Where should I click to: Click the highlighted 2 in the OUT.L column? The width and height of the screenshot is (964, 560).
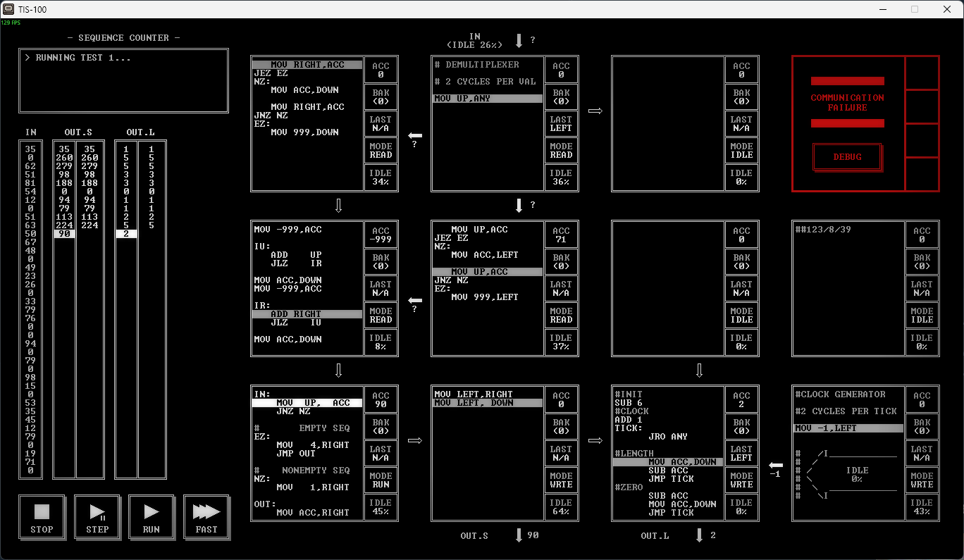pos(126,234)
